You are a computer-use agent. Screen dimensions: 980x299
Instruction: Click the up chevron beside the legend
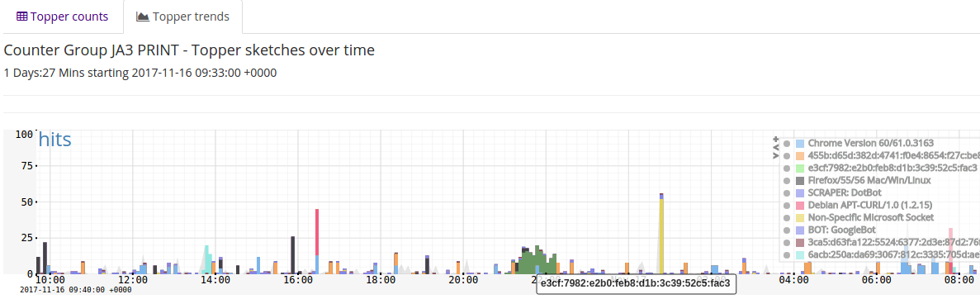click(x=776, y=147)
